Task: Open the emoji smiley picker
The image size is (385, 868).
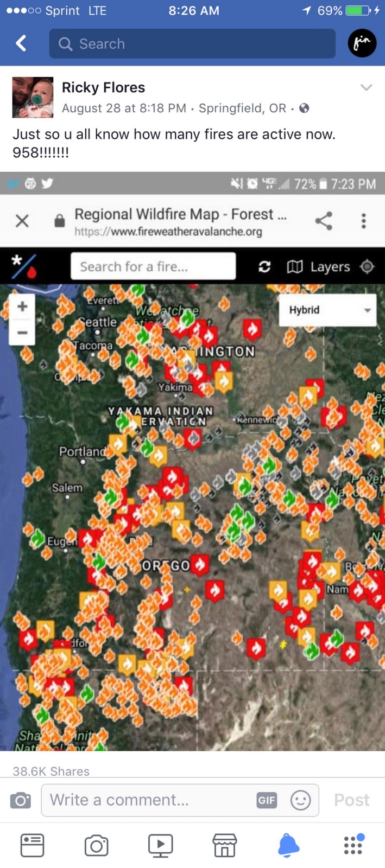Action: [300, 800]
